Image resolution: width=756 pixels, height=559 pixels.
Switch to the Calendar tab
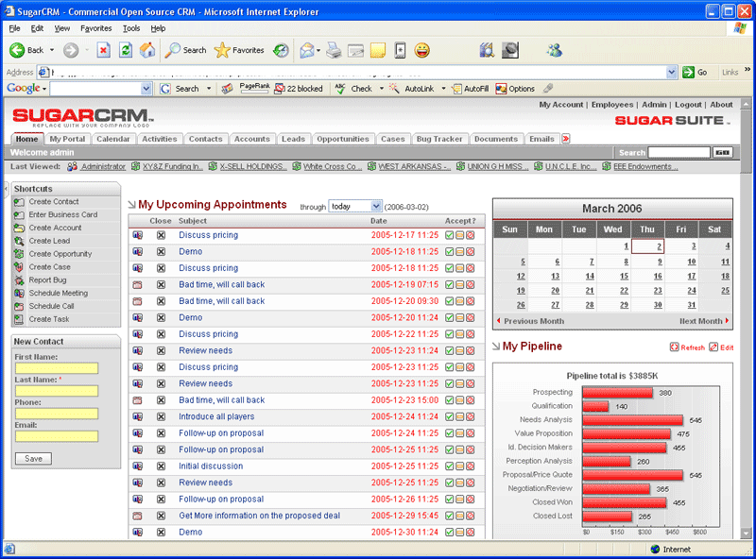113,139
